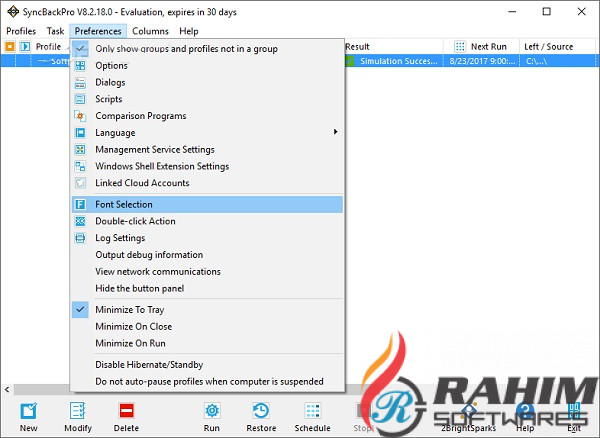Screen dimensions: 600x438
Task: Open the Columns menu
Action: click(150, 31)
